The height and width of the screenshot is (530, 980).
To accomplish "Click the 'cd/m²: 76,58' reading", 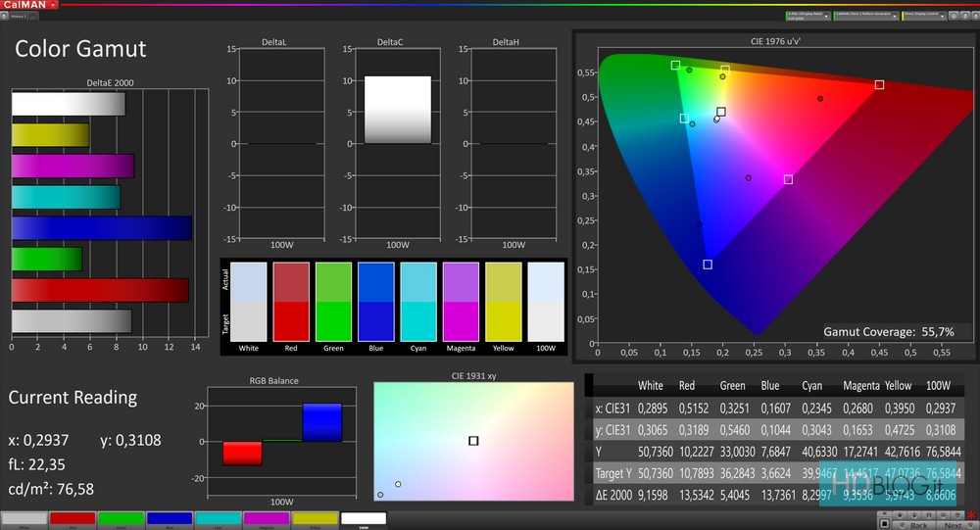I will click(x=51, y=489).
